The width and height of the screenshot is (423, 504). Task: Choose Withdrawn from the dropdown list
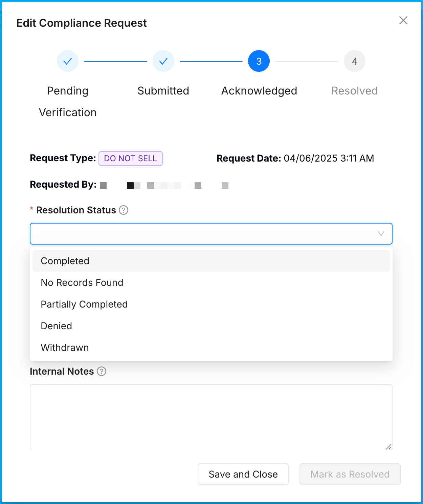[65, 348]
